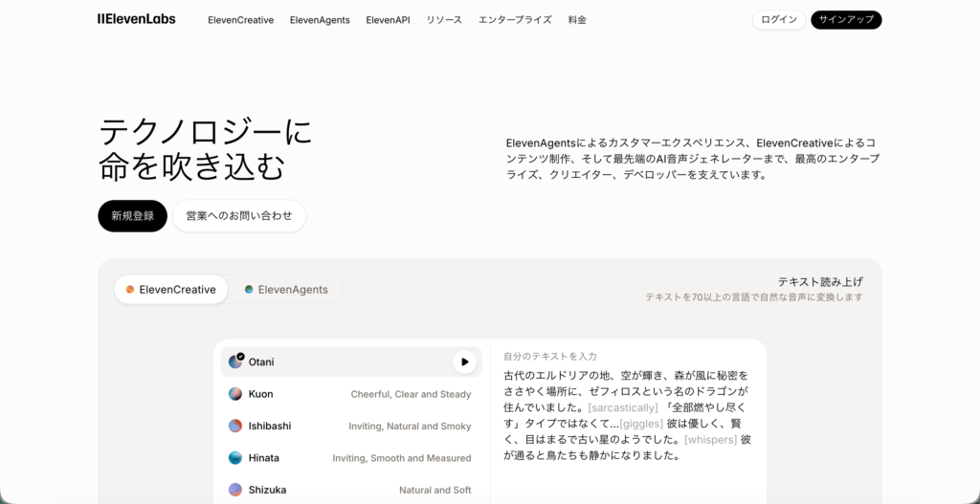The width and height of the screenshot is (980, 504).
Task: Click the Ishibashi avatar icon
Action: [235, 426]
